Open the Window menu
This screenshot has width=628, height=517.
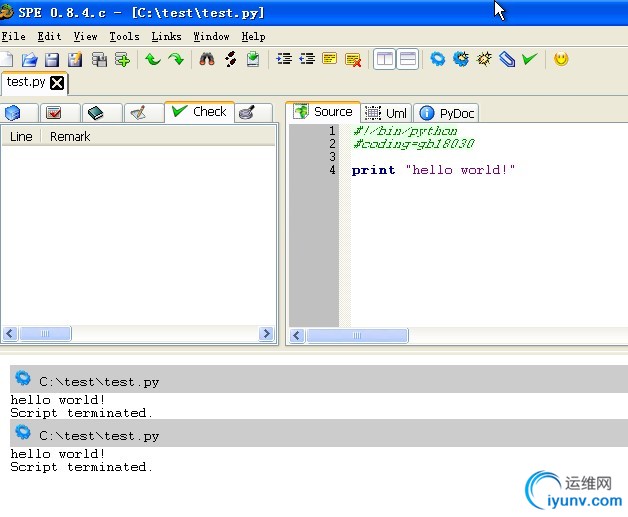[211, 36]
